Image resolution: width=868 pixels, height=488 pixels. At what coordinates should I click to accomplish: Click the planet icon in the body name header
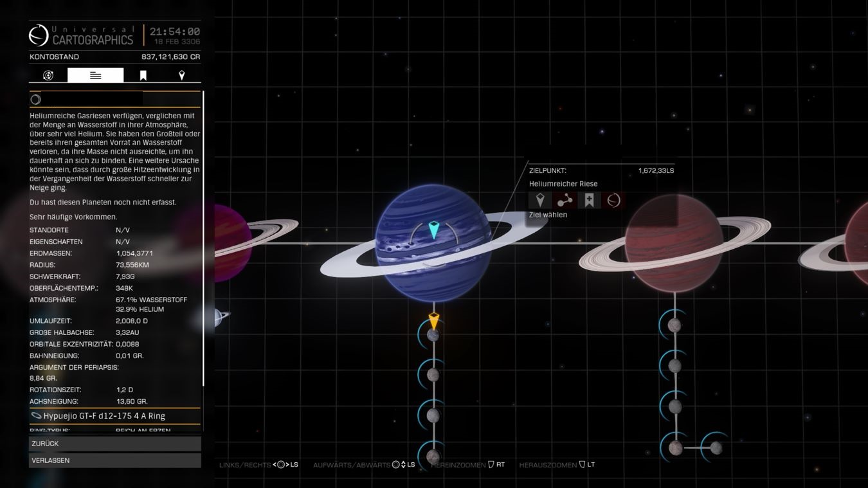click(x=36, y=100)
